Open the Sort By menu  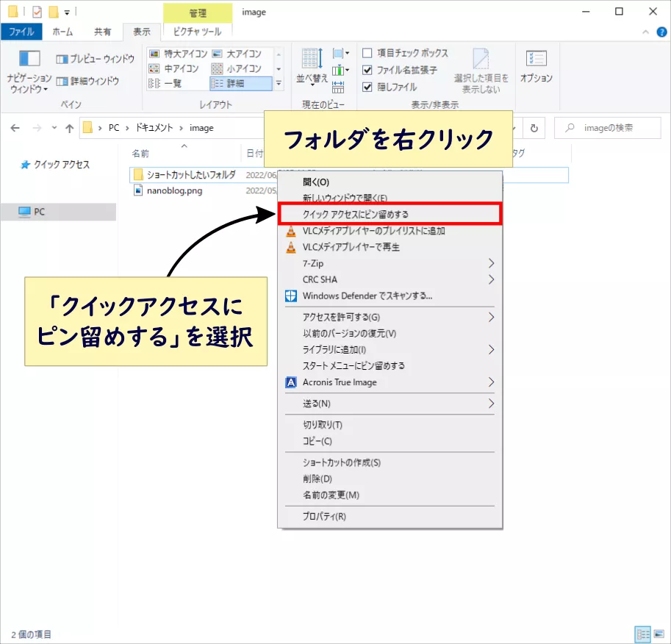312,66
